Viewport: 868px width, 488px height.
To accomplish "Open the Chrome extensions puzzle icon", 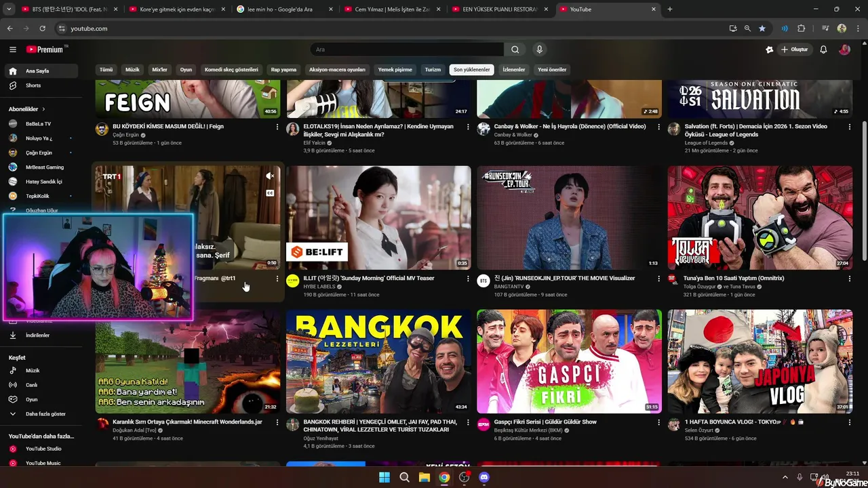I will click(802, 28).
